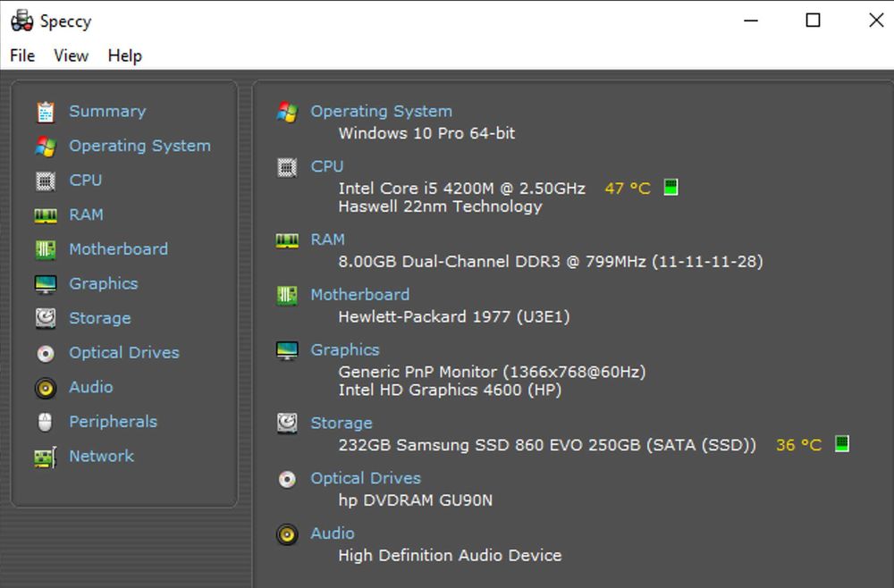Image resolution: width=894 pixels, height=588 pixels.
Task: Click the 'Windows 10 Pro 64-bit' text
Action: point(426,133)
